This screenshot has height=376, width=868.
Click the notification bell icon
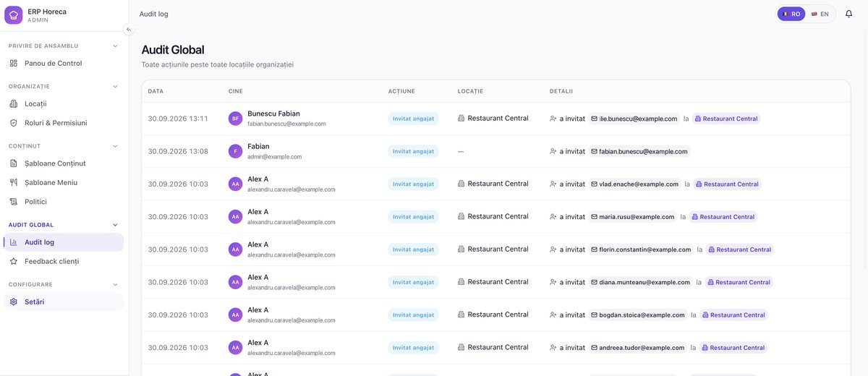[849, 14]
